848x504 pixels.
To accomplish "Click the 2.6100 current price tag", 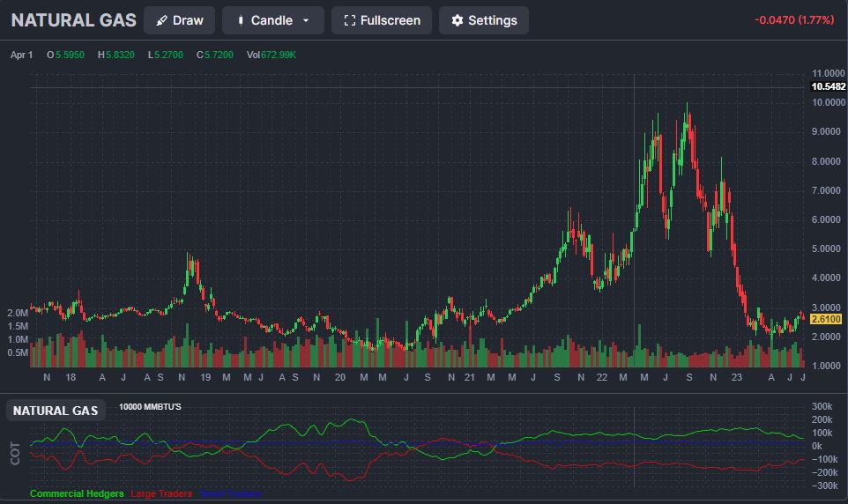I will tap(826, 319).
